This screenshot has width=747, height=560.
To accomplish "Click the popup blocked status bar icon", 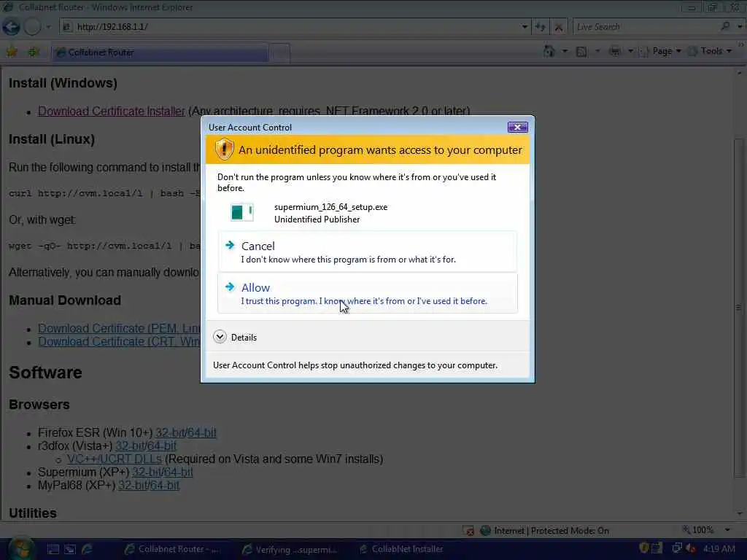I will coord(468,531).
